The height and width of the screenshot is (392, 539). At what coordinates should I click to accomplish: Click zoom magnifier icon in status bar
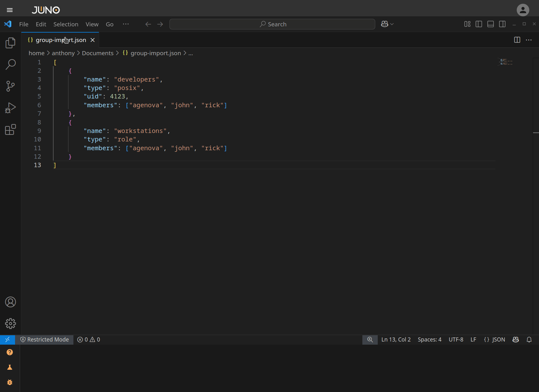click(370, 340)
